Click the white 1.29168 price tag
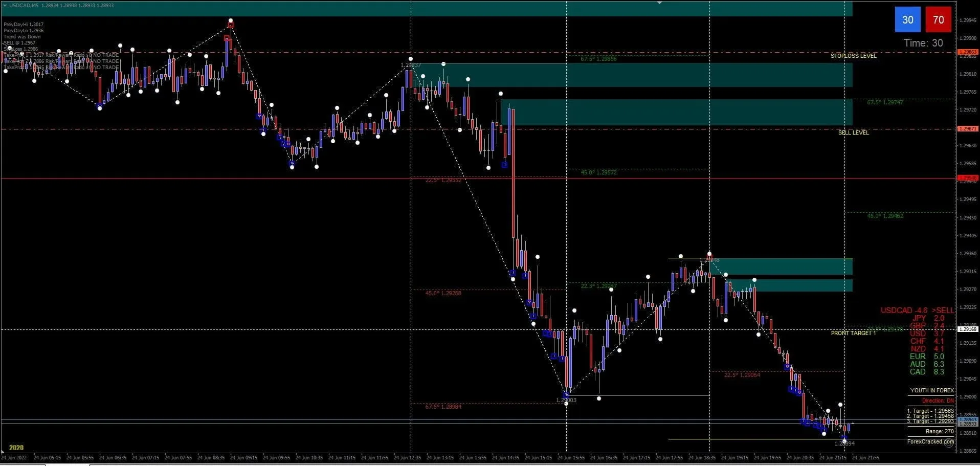Viewport: 980px width, 466px height. coord(967,329)
